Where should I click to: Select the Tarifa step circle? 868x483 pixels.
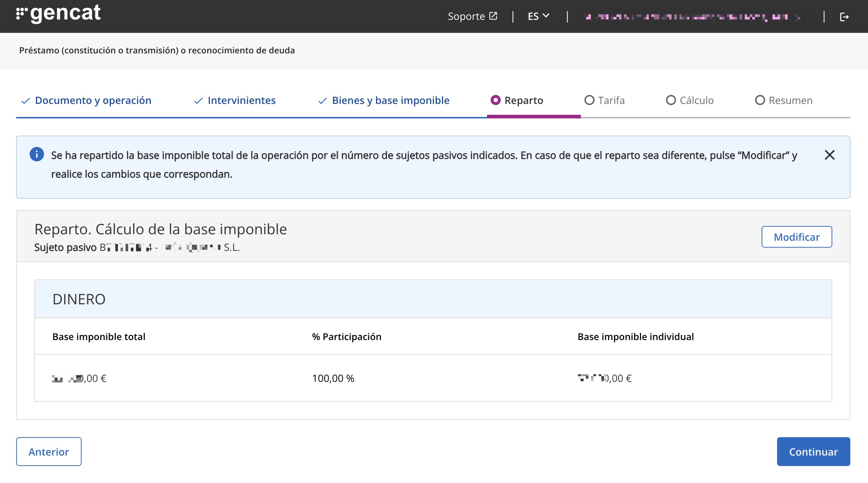[x=589, y=100]
